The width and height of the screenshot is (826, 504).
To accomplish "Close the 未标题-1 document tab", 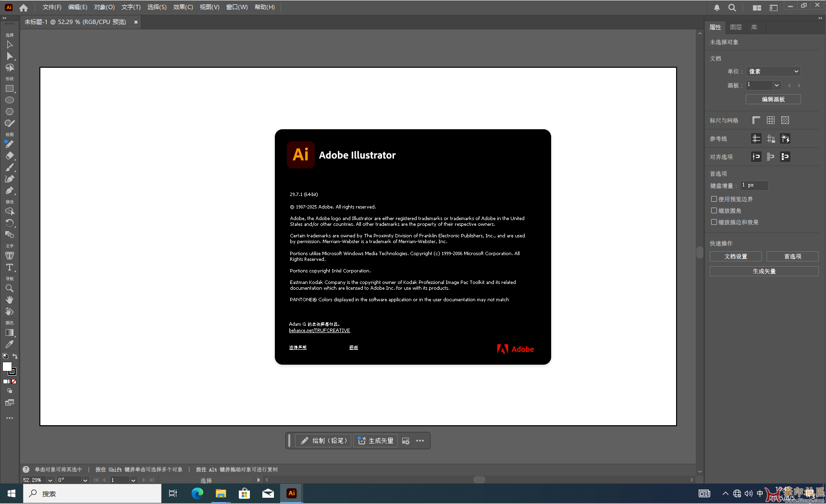I will click(x=136, y=22).
